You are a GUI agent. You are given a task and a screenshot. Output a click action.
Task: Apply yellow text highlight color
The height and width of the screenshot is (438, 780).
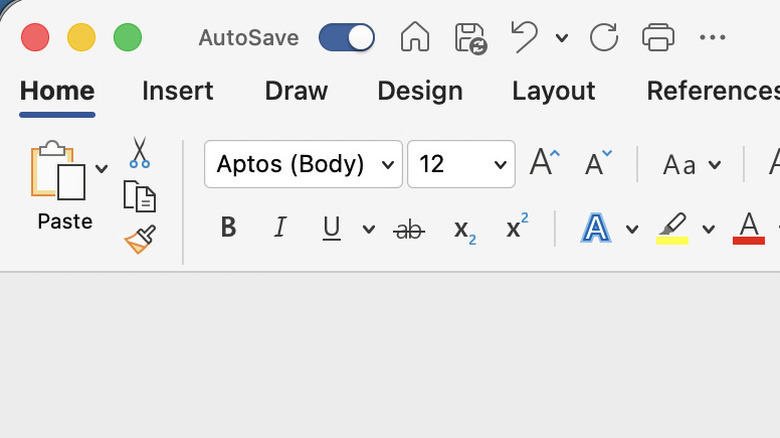click(672, 228)
